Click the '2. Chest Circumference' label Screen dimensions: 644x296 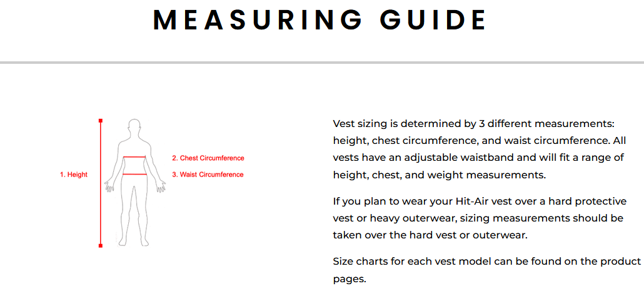pyautogui.click(x=208, y=158)
